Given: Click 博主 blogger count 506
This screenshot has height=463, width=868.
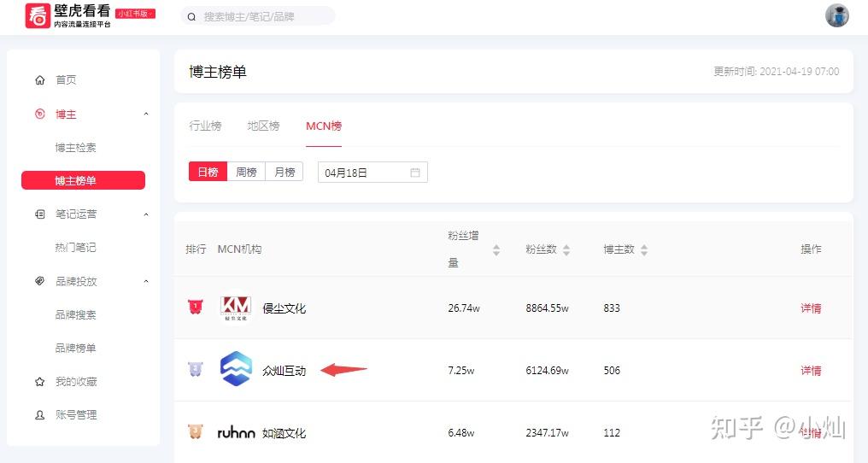Looking at the screenshot, I should pyautogui.click(x=612, y=371).
